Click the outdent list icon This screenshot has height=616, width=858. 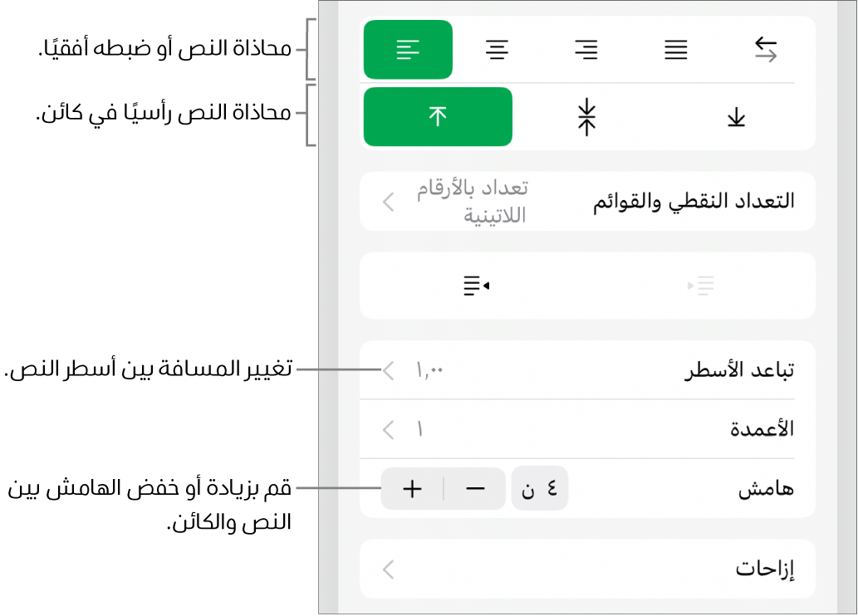point(476,286)
